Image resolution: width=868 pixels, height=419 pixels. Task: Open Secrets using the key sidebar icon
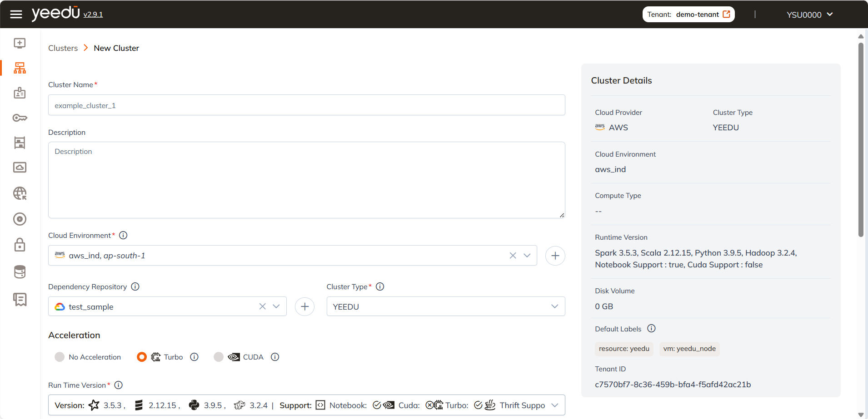tap(20, 118)
